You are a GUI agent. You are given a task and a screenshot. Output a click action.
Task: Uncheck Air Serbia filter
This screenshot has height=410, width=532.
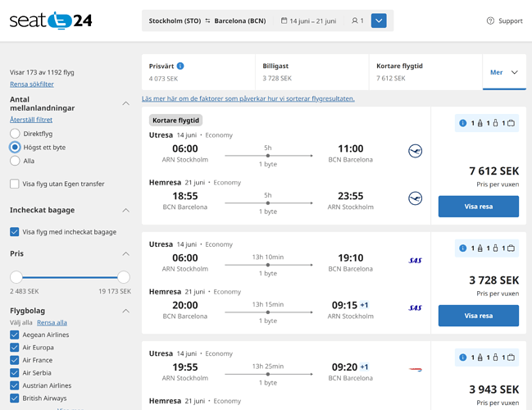[x=14, y=372]
